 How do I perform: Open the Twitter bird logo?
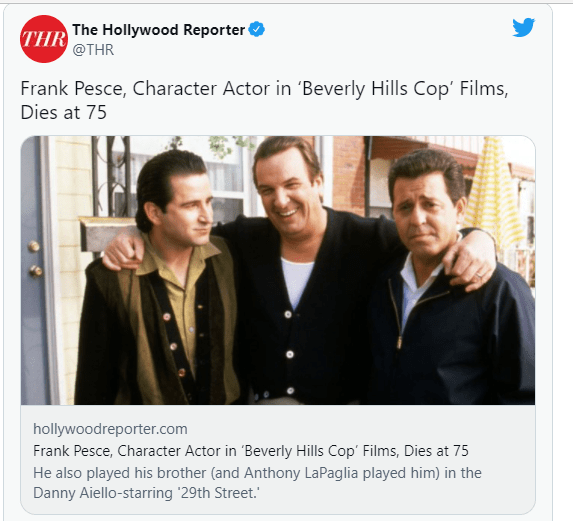click(523, 27)
